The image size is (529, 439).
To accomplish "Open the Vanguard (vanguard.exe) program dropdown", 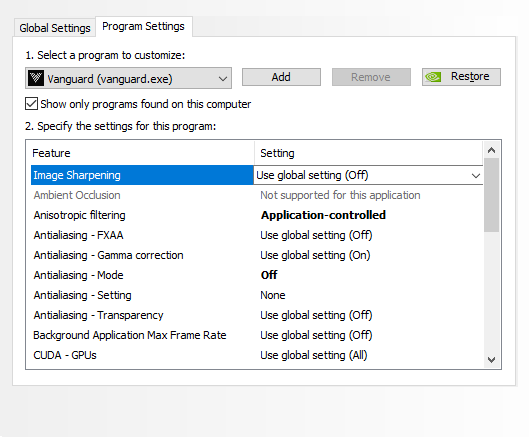I will click(128, 78).
